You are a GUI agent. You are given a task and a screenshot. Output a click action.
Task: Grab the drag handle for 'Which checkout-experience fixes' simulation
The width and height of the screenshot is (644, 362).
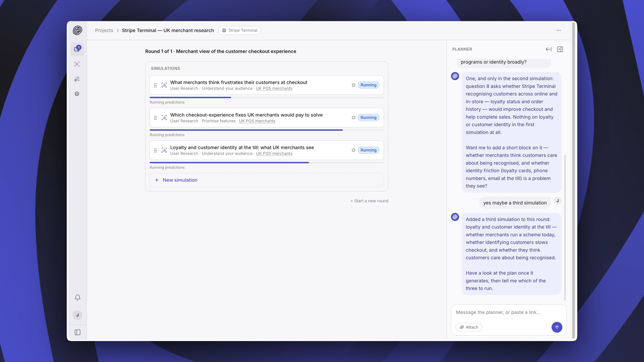[x=155, y=118]
